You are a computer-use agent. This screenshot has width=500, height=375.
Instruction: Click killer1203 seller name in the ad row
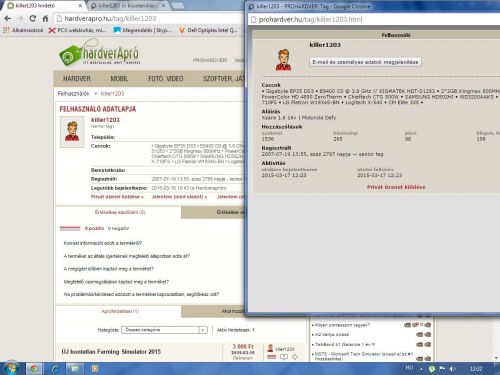point(285,349)
